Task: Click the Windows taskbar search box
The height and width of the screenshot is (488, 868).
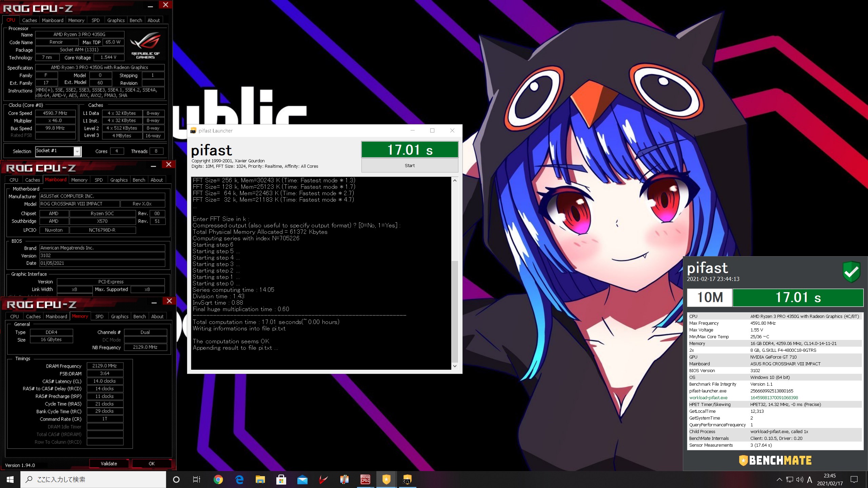Action: 93,480
